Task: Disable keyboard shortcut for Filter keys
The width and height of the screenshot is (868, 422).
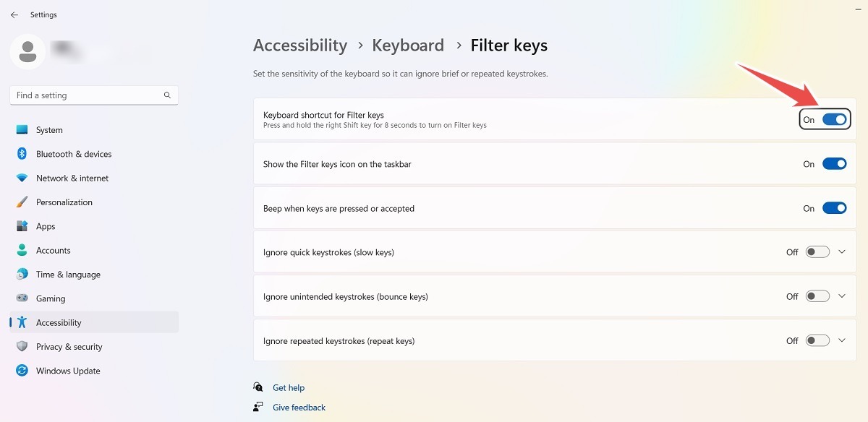Action: tap(833, 119)
